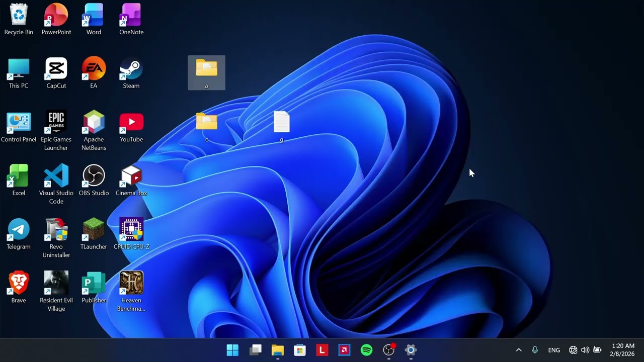This screenshot has height=362, width=644.
Task: Open the Windows Start menu
Action: click(x=232, y=350)
